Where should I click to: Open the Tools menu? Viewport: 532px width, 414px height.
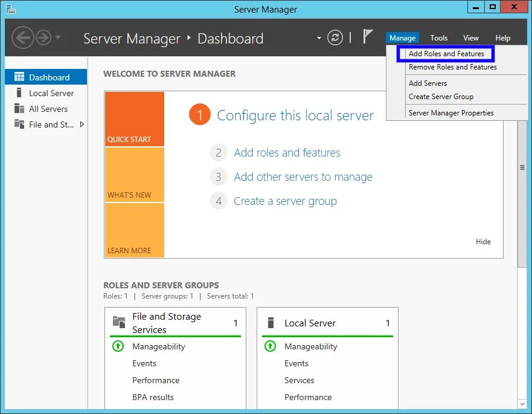click(438, 37)
